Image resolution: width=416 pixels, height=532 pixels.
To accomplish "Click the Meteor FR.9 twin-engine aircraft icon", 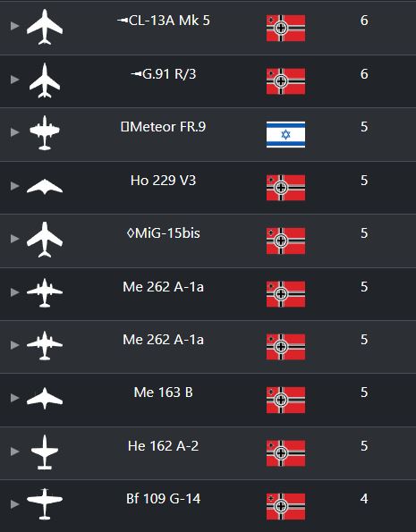I will pyautogui.click(x=45, y=133).
